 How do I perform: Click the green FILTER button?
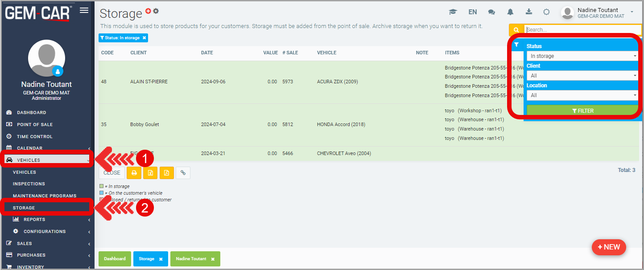click(582, 110)
